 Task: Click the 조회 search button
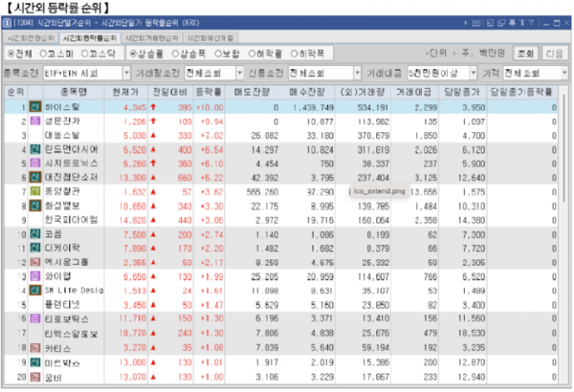pyautogui.click(x=525, y=54)
